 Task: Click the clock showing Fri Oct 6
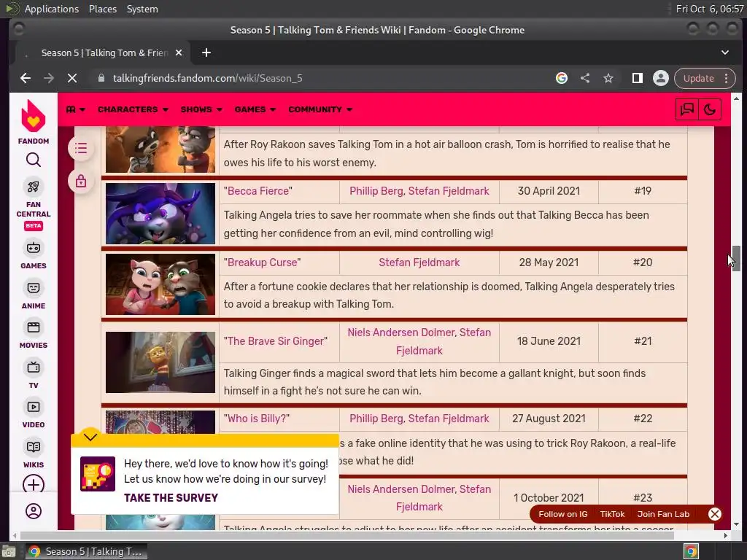[x=710, y=9]
